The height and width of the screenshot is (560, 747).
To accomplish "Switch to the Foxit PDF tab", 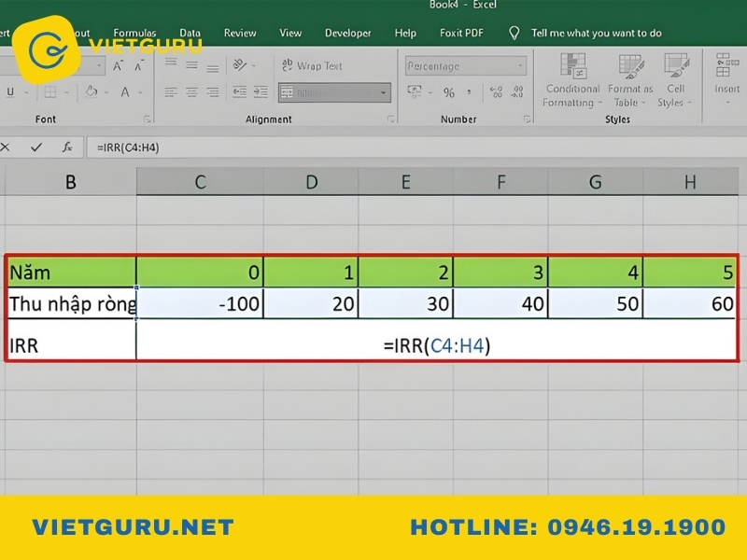I will point(461,33).
